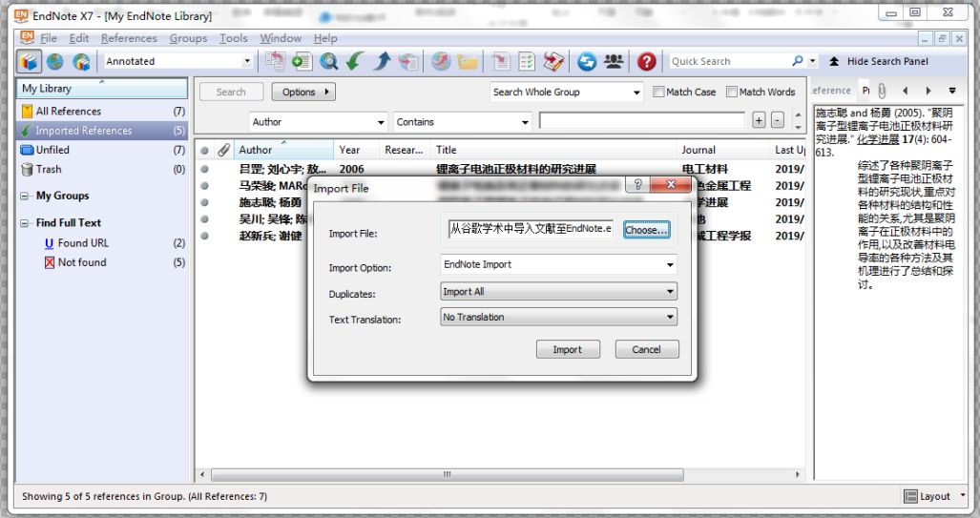
Task: Open Quick Search options dropdown arrow
Action: click(812, 61)
